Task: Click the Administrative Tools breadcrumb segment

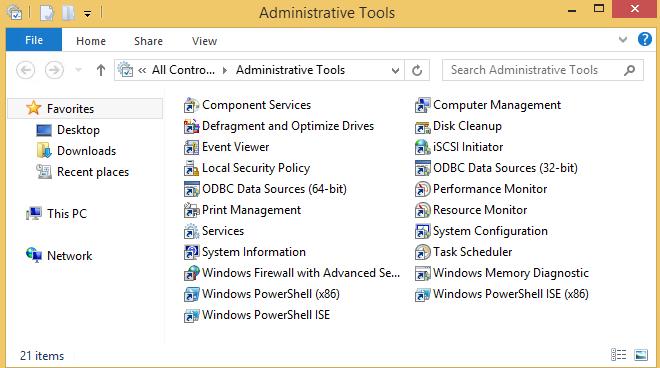Action: point(290,70)
